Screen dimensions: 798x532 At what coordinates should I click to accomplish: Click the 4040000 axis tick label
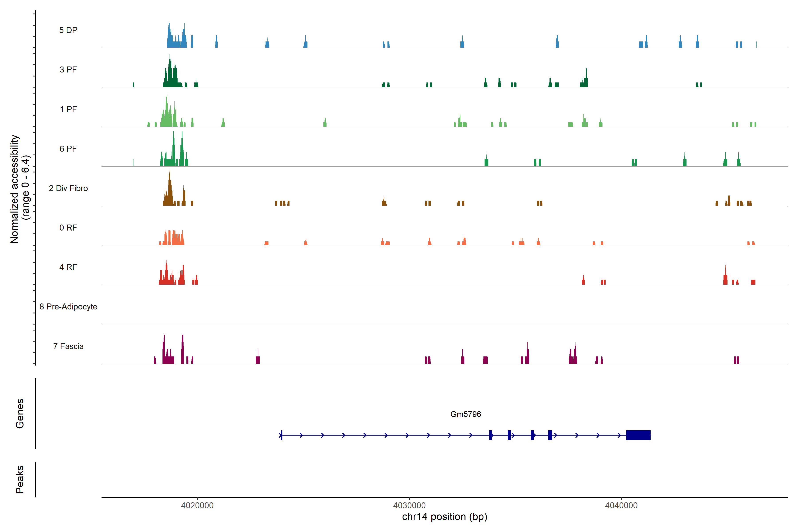621,506
